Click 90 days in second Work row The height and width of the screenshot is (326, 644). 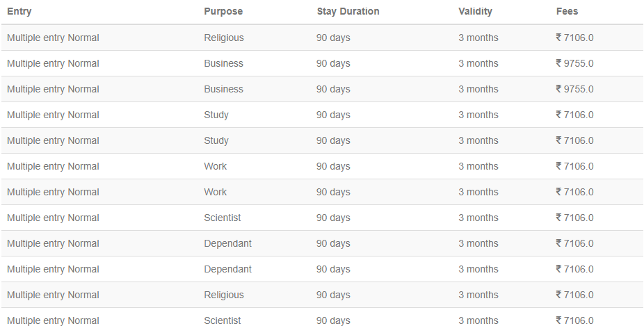point(333,192)
